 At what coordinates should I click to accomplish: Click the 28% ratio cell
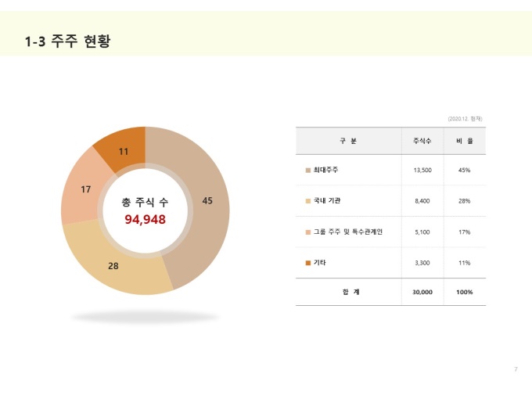click(465, 201)
